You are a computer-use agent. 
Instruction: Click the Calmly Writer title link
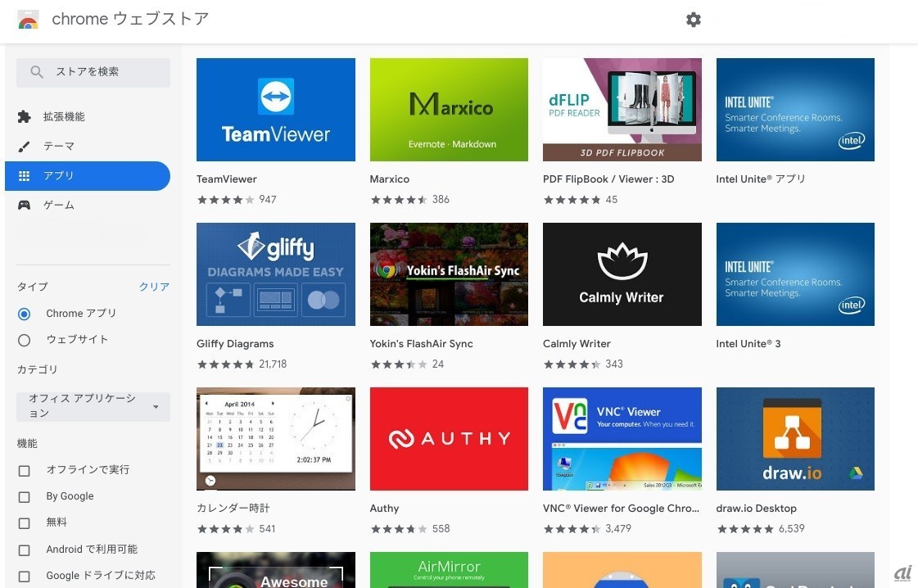(577, 344)
